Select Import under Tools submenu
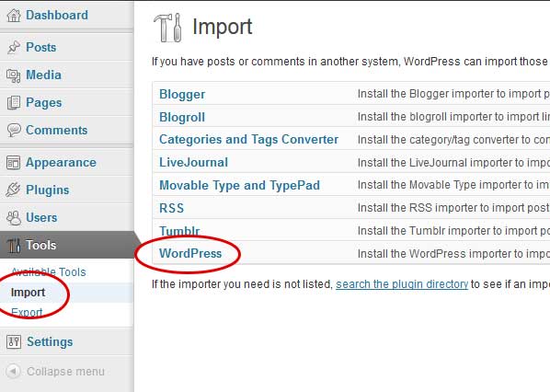This screenshot has height=392, width=550. (x=29, y=293)
